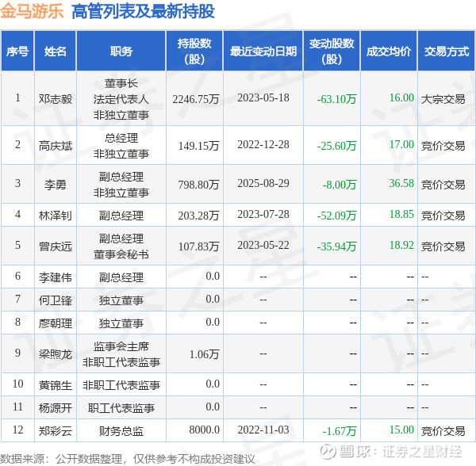Click 大宗交易 in 邓志毅's row
Screen dimensions: 476x466
[443, 99]
